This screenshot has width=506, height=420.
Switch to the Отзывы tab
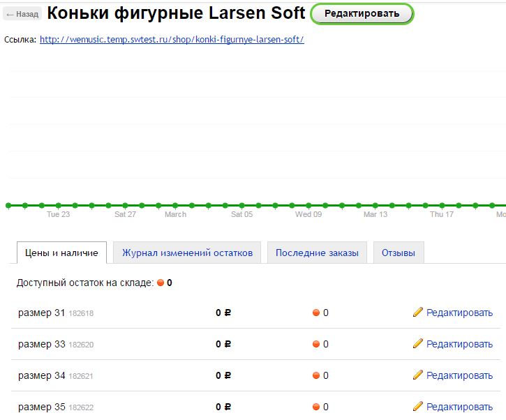[x=399, y=253]
